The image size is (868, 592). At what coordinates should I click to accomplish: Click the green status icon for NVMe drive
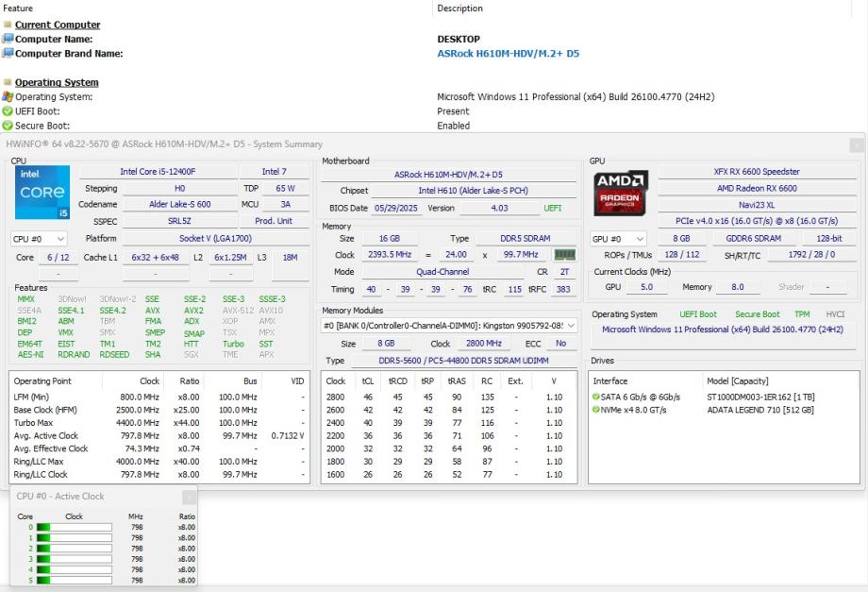point(596,410)
